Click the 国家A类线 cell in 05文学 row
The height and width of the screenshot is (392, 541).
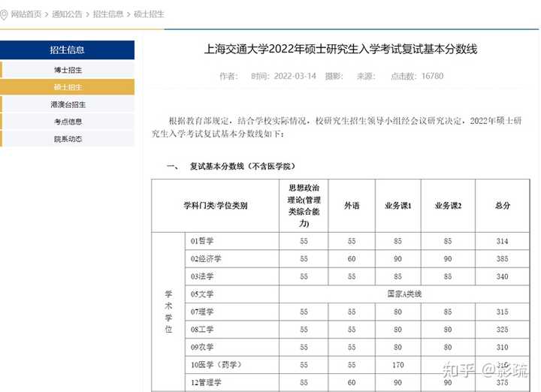pos(404,294)
